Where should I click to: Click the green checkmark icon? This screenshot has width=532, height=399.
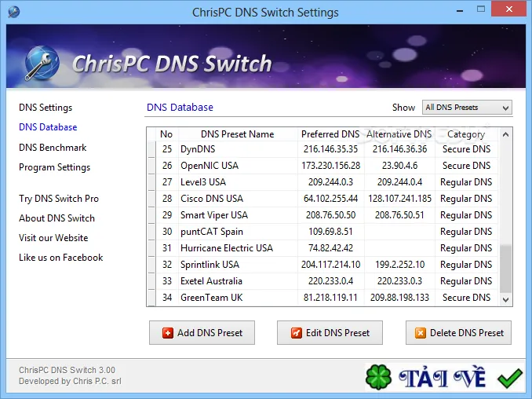click(510, 378)
